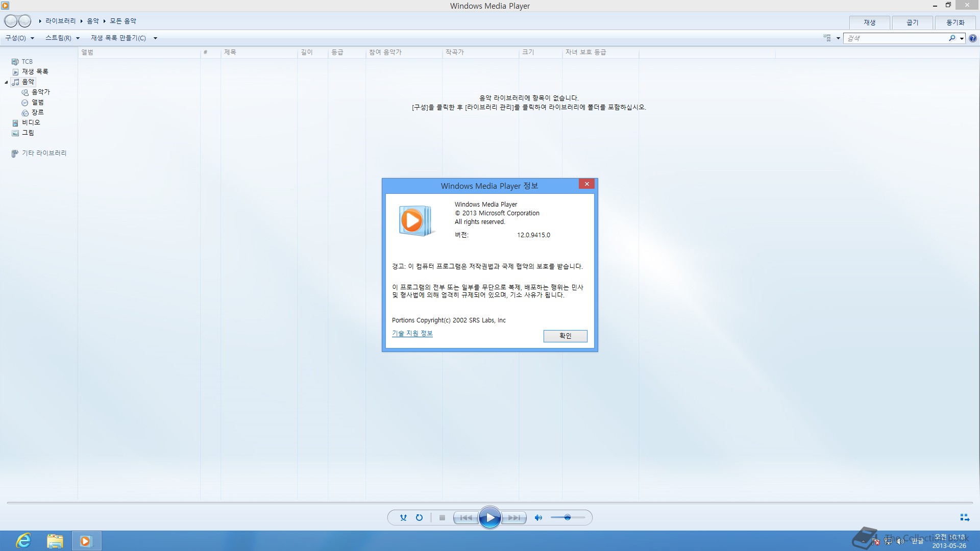Switch to the 굽기 tab
Screen dimensions: 980x551
click(913, 22)
